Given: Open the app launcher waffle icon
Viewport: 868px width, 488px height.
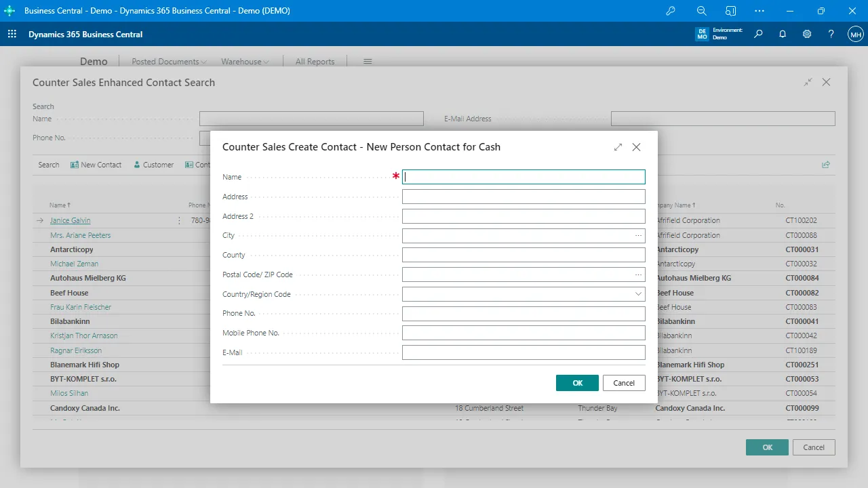Looking at the screenshot, I should coord(12,34).
